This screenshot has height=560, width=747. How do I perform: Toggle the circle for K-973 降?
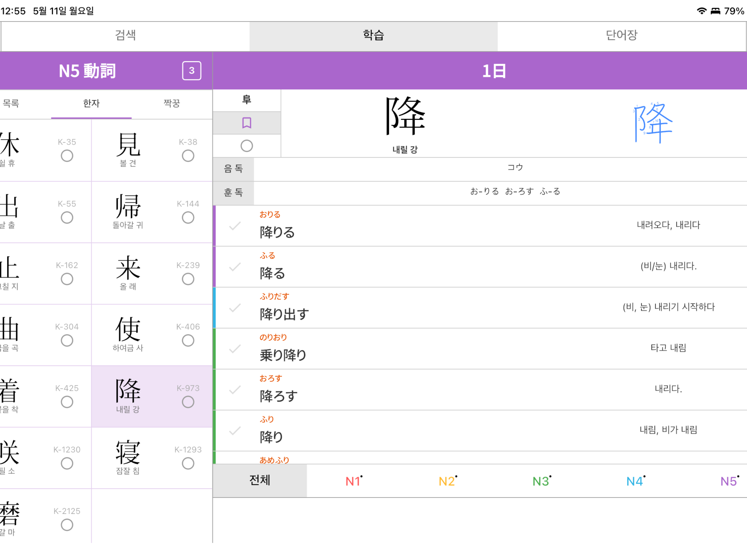click(x=188, y=402)
